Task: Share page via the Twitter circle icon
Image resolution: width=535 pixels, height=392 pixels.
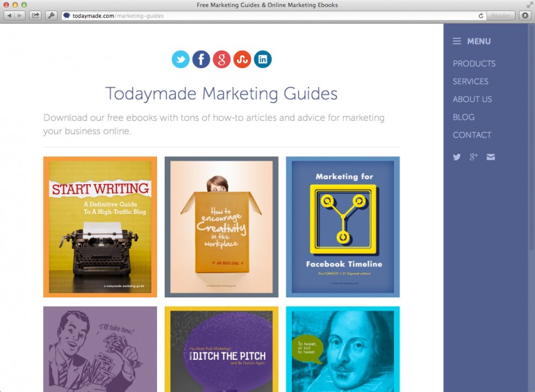Action: (x=181, y=59)
